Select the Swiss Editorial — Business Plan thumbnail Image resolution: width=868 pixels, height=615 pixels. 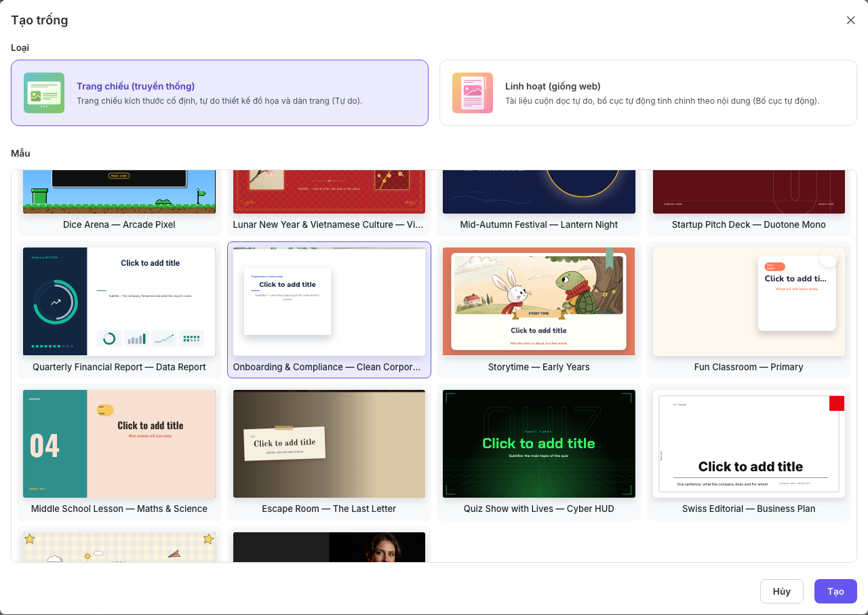(749, 443)
